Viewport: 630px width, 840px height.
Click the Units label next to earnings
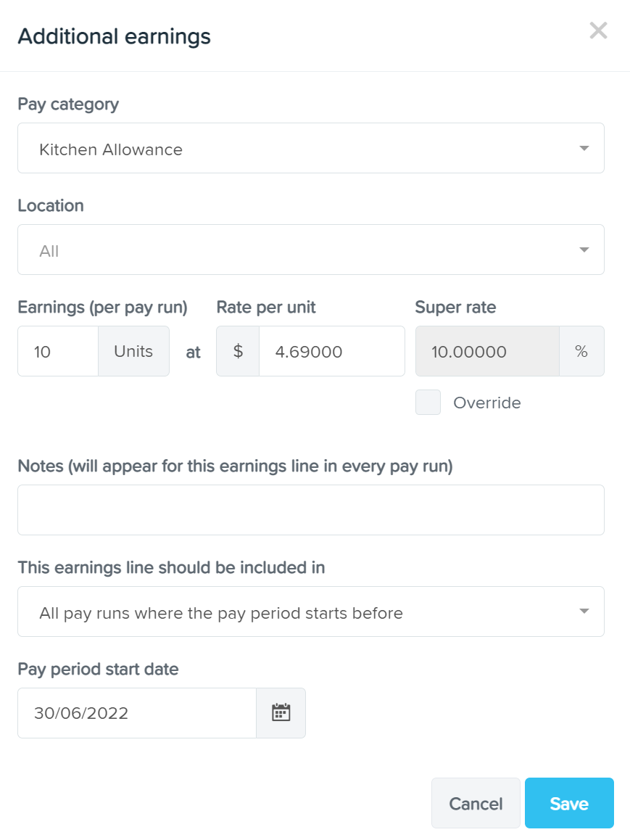(x=133, y=351)
